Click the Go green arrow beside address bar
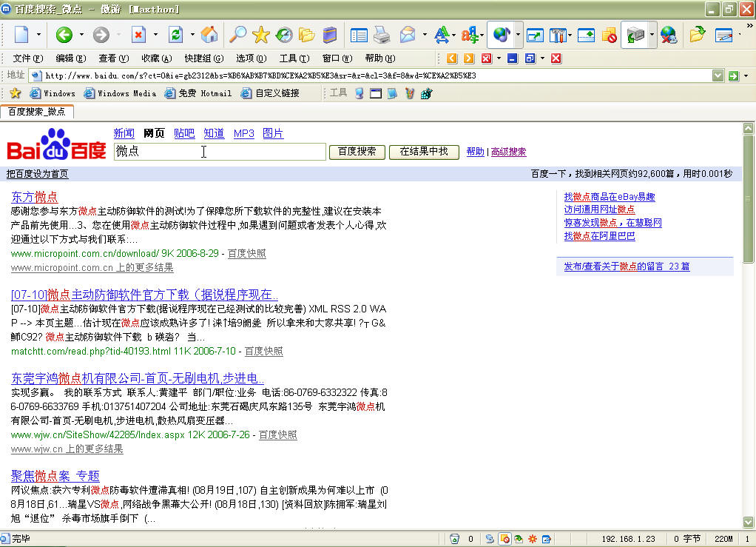This screenshot has width=756, height=547. click(734, 75)
